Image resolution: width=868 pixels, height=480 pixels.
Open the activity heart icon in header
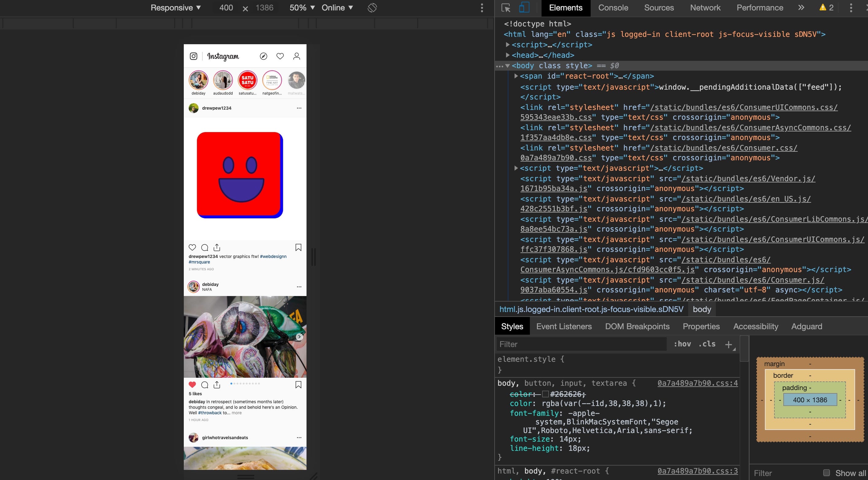[280, 56]
